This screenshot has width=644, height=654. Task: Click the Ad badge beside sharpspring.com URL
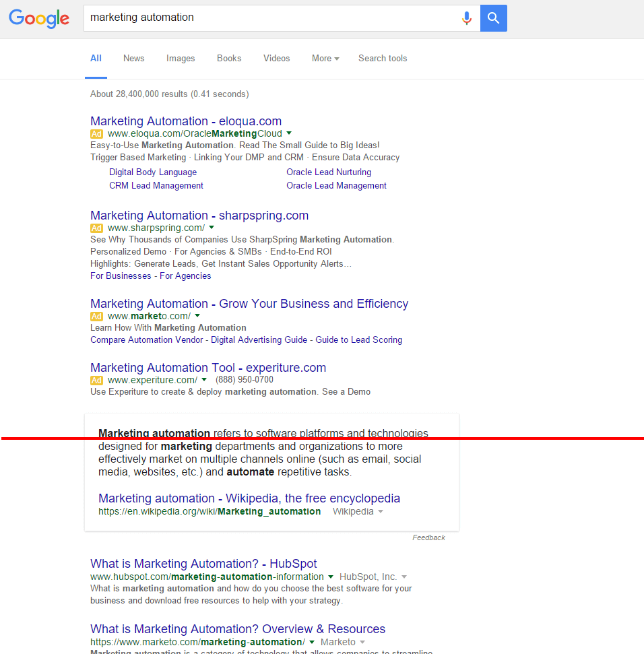96,228
